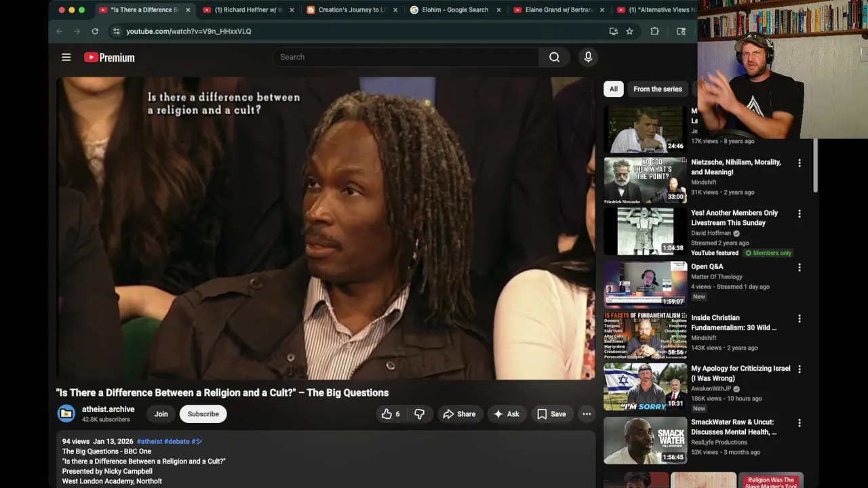Close the Richard Heffner tab
This screenshot has height=488, width=868.
(x=292, y=10)
